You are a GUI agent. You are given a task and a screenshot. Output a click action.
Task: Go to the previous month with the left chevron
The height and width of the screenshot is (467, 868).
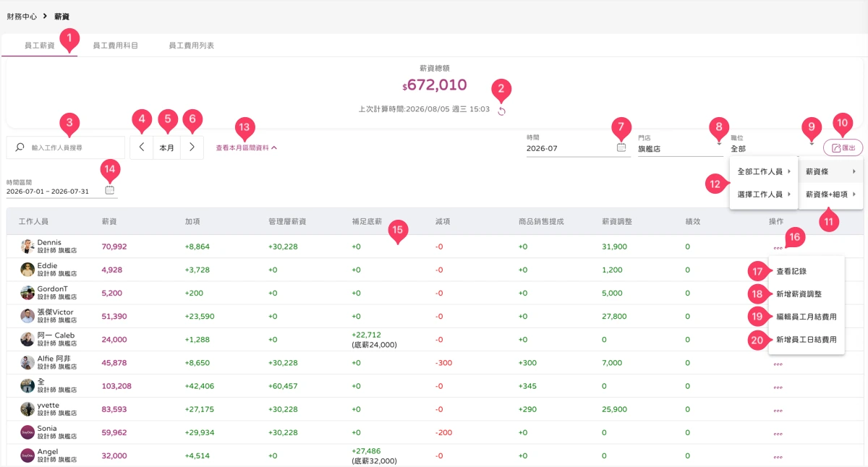[x=142, y=147]
